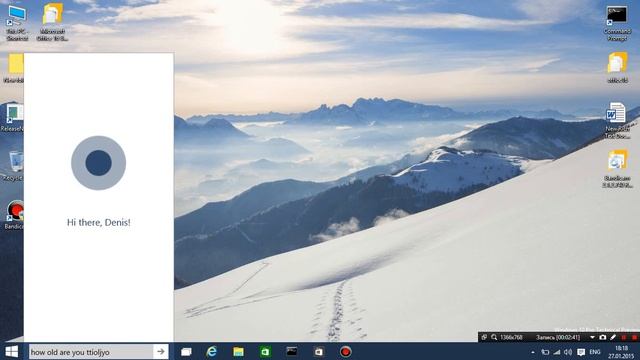Open File Explorer from the taskbar
Image resolution: width=640 pixels, height=360 pixels.
pyautogui.click(x=238, y=351)
